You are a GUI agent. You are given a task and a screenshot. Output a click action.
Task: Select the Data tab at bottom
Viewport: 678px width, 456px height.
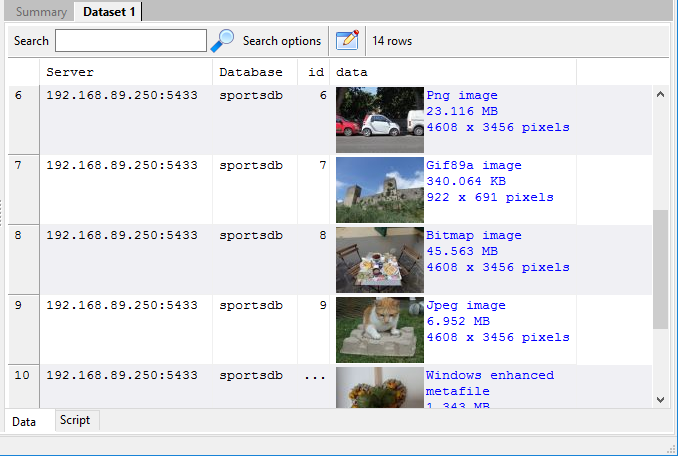24,421
